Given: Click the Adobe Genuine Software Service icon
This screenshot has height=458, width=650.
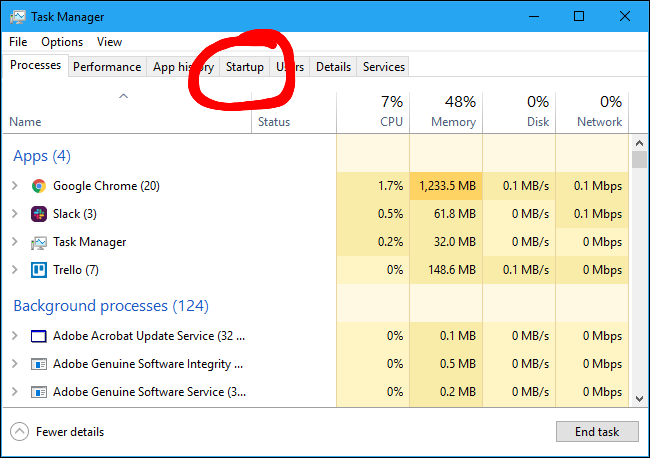Looking at the screenshot, I should pyautogui.click(x=39, y=392).
